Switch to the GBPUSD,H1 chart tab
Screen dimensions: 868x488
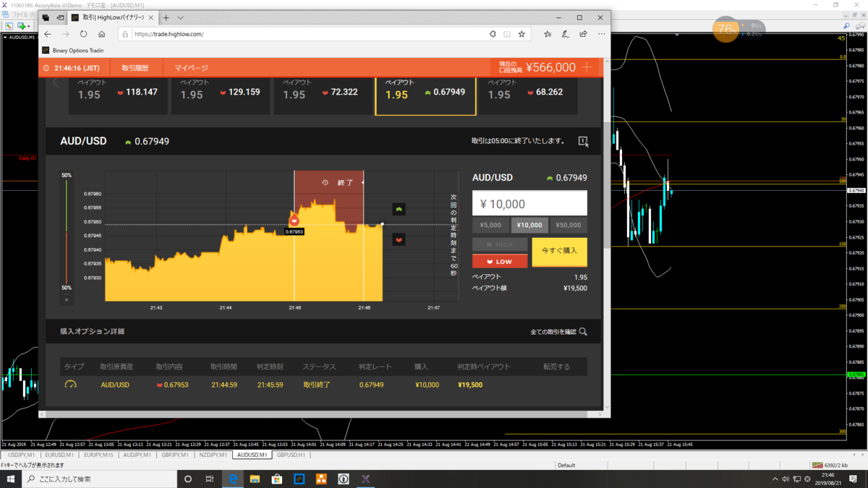tap(291, 455)
